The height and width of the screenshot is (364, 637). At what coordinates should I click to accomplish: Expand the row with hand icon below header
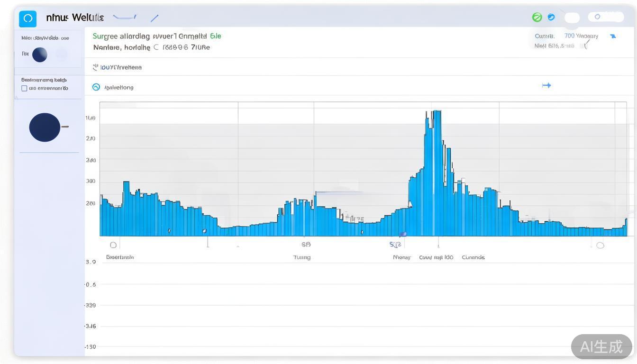click(x=117, y=67)
